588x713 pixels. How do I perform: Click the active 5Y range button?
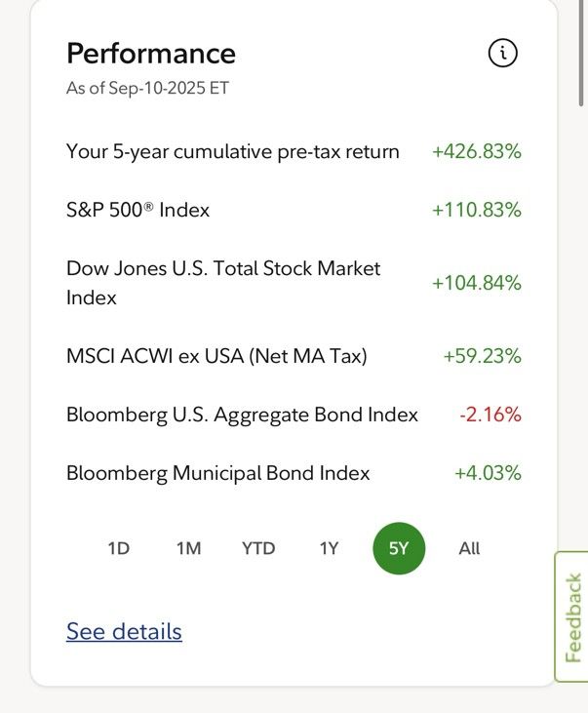coord(399,548)
